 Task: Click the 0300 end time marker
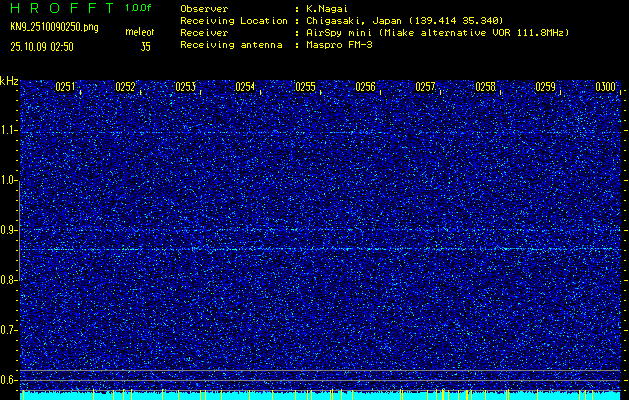click(605, 87)
